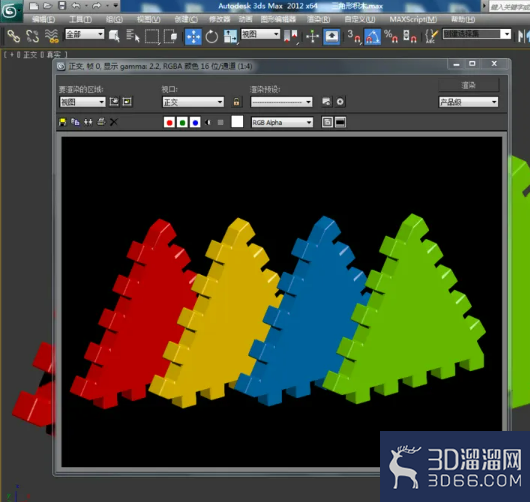The image size is (530, 502).
Task: Open the 渲染(R) menu
Action: tap(318, 20)
